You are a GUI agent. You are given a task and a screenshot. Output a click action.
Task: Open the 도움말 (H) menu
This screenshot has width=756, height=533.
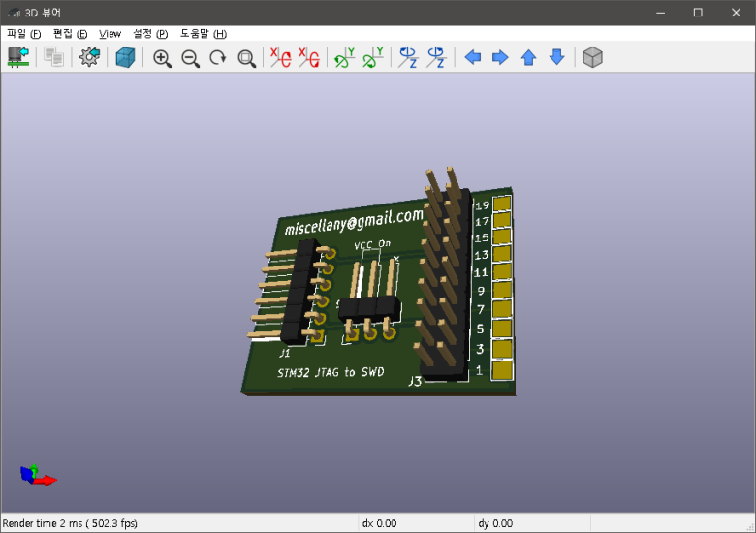[203, 34]
